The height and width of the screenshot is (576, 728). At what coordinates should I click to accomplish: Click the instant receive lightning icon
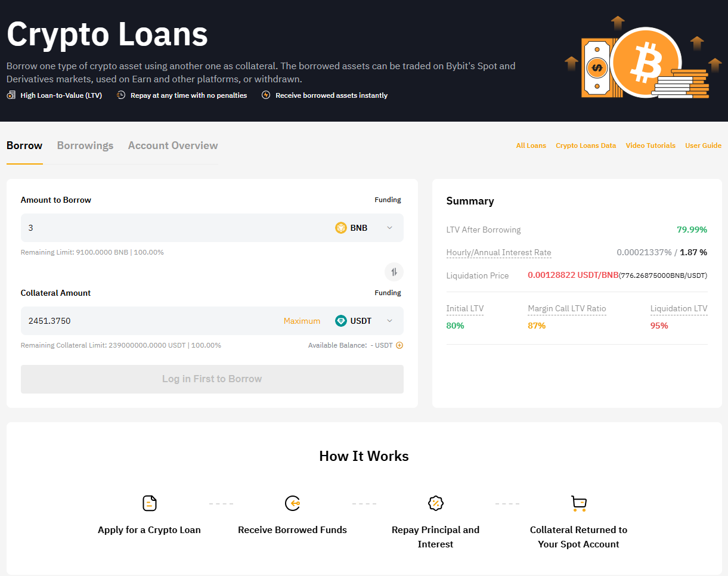[266, 95]
